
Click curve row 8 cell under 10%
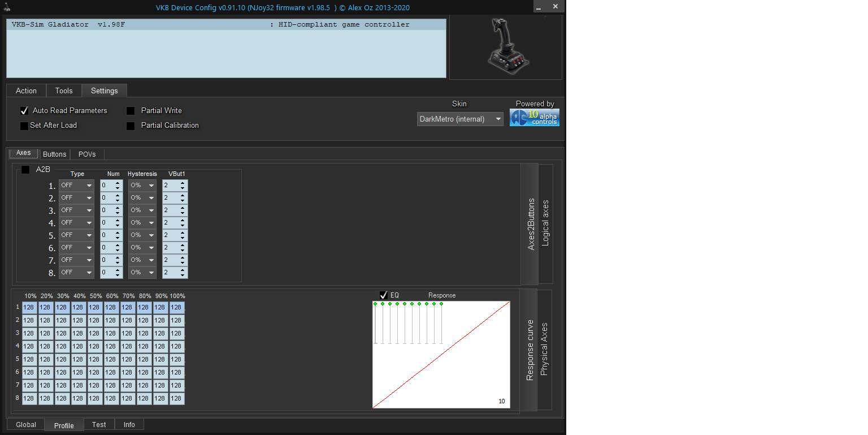coord(30,399)
